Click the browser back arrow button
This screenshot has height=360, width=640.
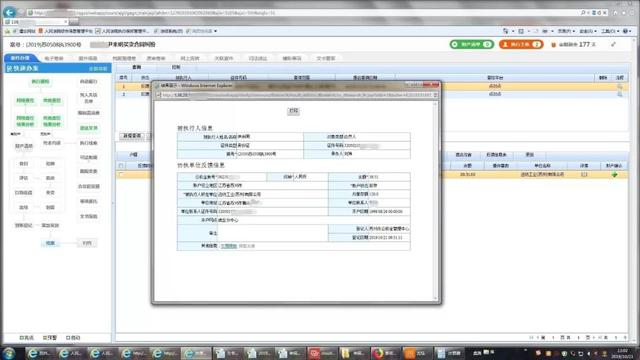pyautogui.click(x=9, y=12)
